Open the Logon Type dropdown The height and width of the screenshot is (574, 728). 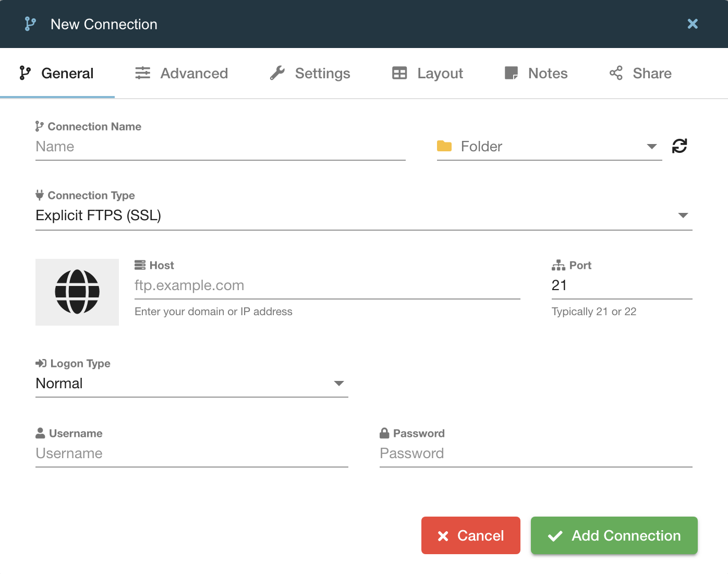point(192,384)
